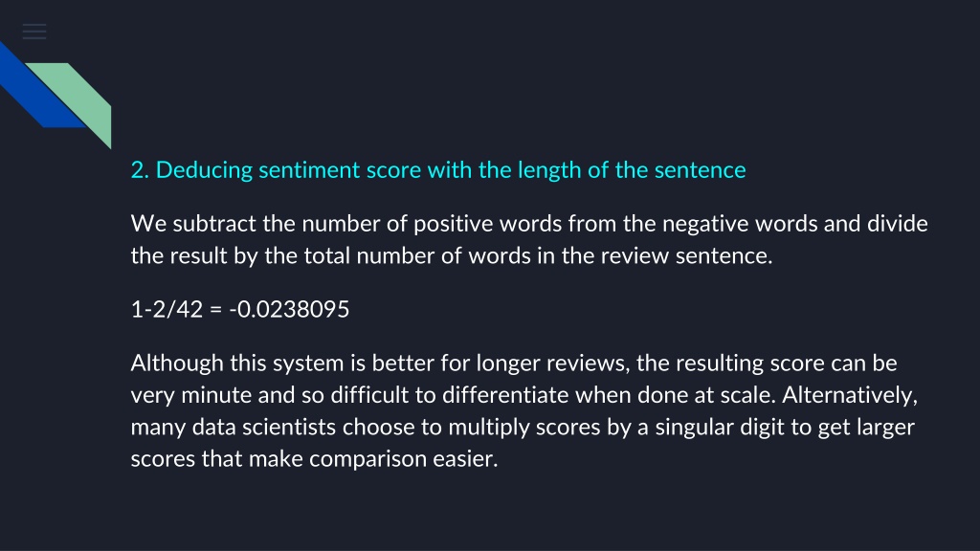Screen dimensions: 980x551
Task: Click the formula line '1-2/42 = -0.0238095'
Action: [240, 309]
